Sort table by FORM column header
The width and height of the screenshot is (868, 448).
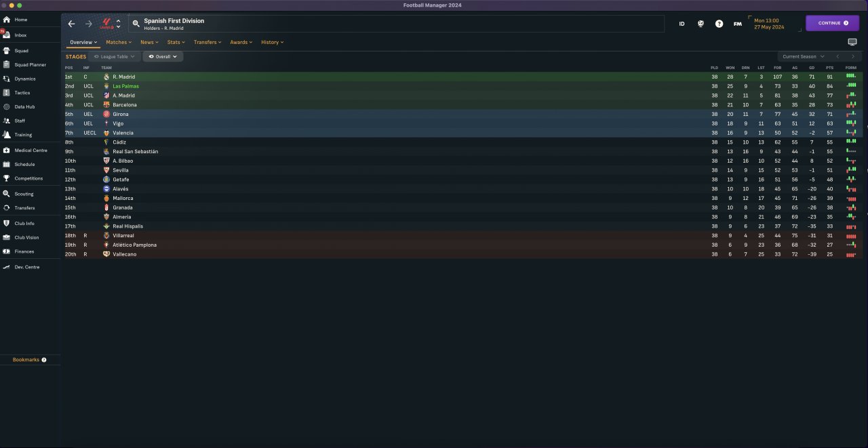(x=851, y=68)
